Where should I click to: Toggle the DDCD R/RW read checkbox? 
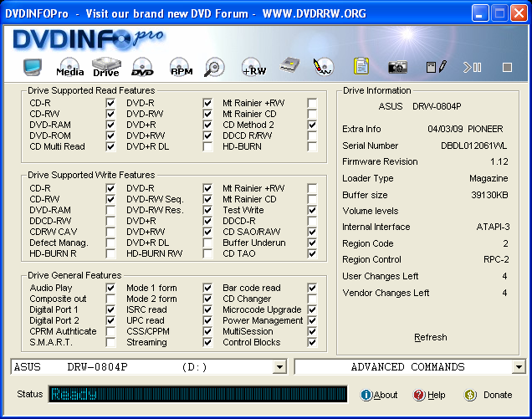(x=312, y=135)
